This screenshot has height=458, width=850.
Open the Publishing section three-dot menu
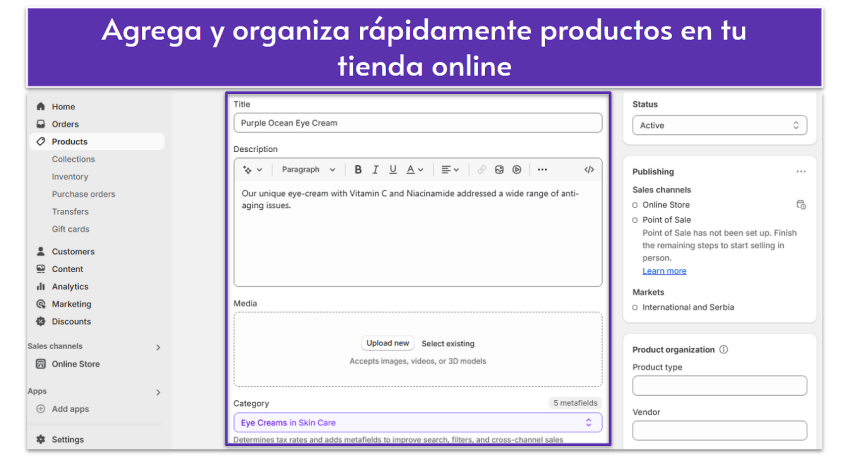coord(800,172)
